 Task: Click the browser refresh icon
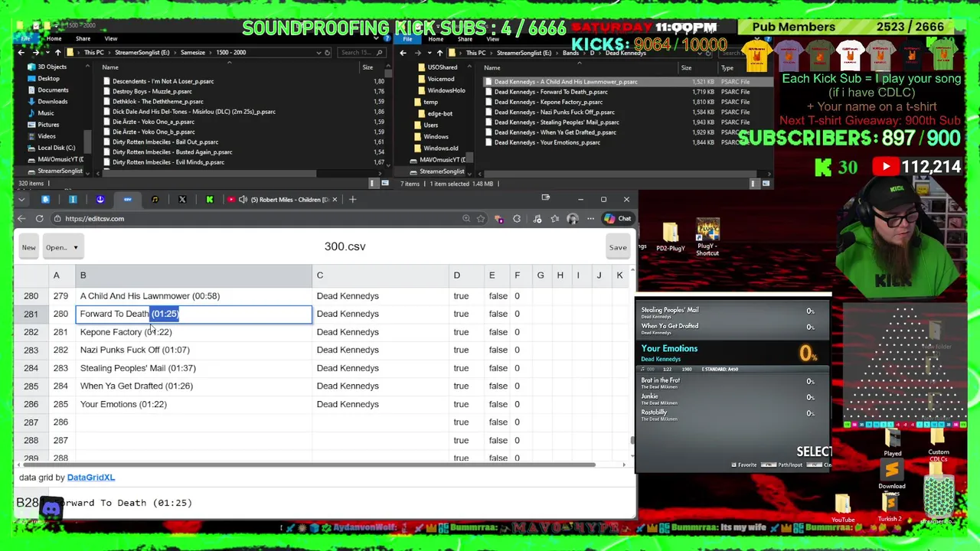(x=39, y=219)
